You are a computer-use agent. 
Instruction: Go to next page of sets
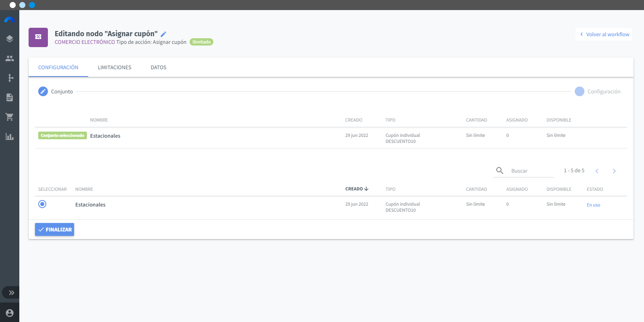click(614, 171)
